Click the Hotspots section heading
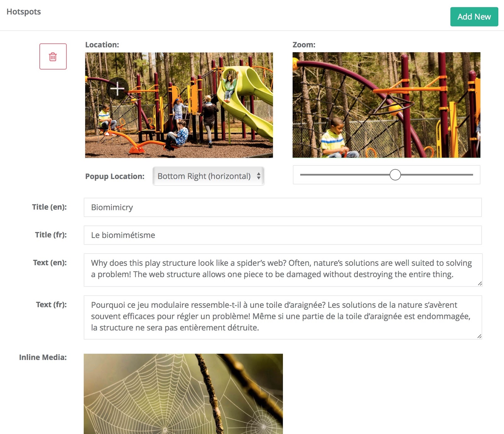Screen dimensions: 504x434 pos(24,12)
